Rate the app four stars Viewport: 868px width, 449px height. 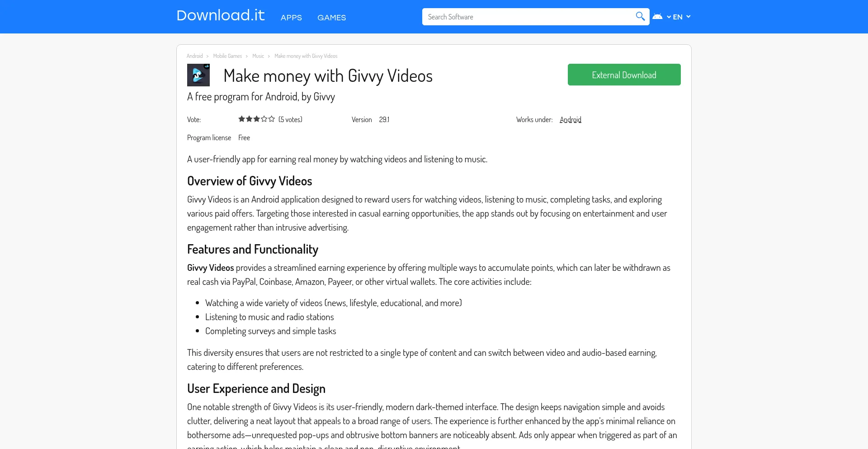[x=264, y=119]
